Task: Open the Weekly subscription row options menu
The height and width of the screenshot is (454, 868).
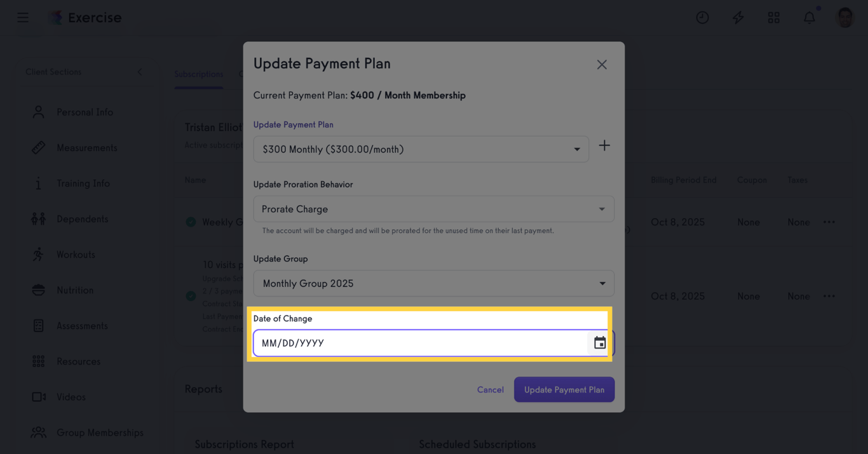Action: pos(829,222)
